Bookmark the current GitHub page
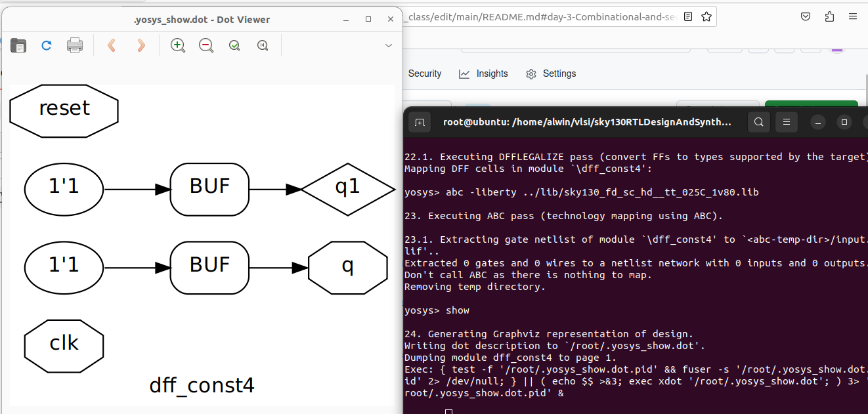868x414 pixels. click(x=706, y=17)
